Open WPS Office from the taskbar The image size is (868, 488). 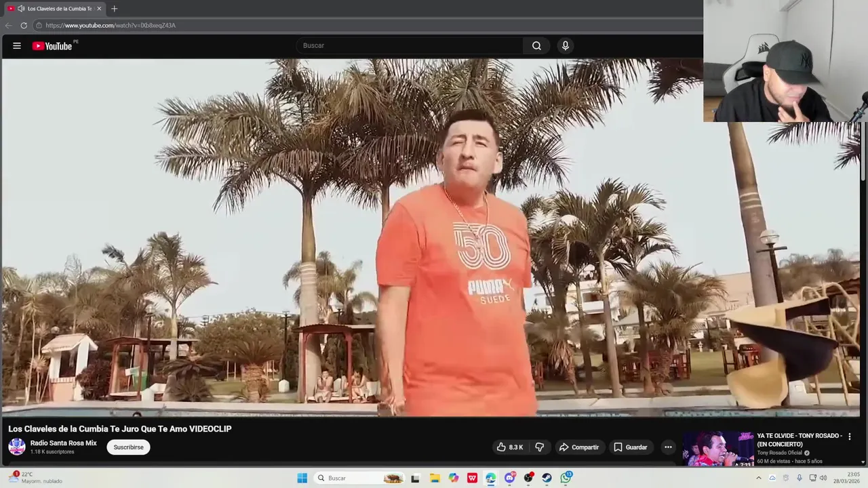472,478
